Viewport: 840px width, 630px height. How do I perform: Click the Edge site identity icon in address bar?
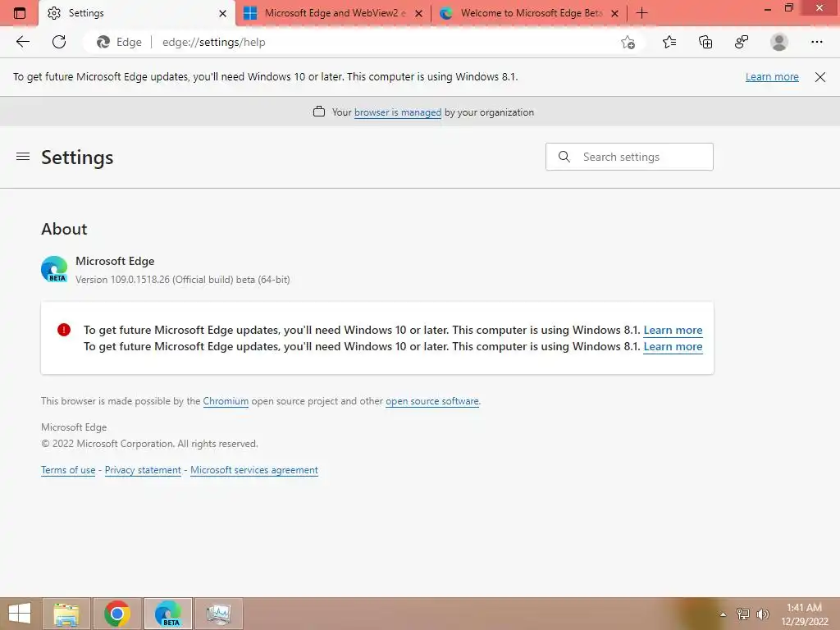click(103, 42)
